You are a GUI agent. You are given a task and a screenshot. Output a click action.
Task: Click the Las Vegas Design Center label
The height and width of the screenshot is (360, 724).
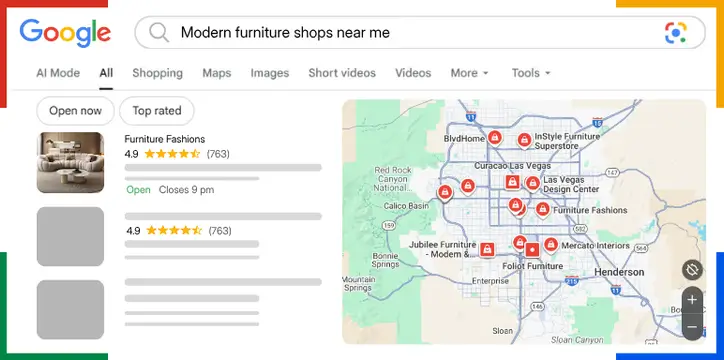click(571, 185)
